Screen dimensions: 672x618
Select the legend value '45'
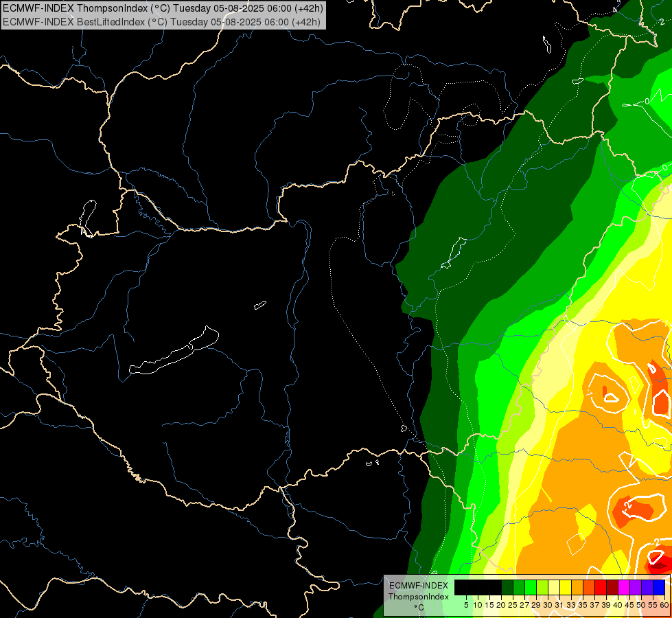pyautogui.click(x=629, y=605)
